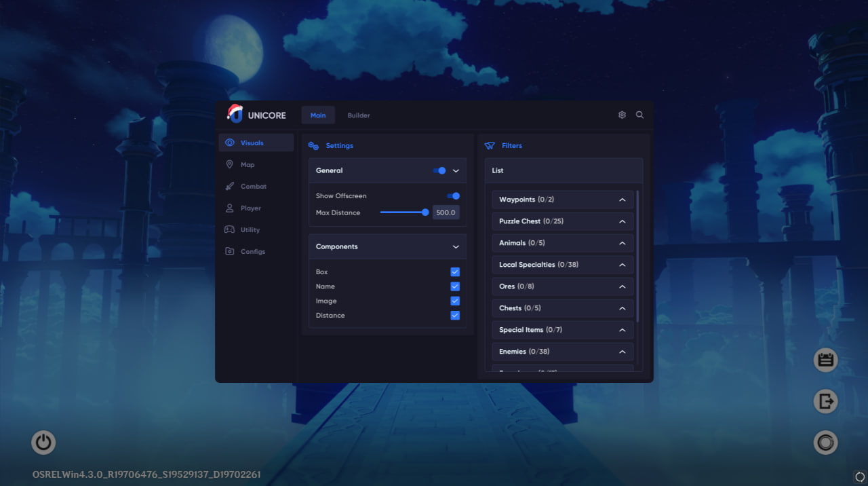868x486 pixels.
Task: Select Player in the sidebar
Action: click(x=256, y=208)
